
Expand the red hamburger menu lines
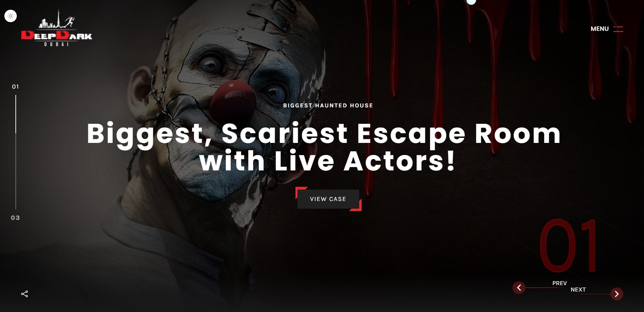pos(618,29)
